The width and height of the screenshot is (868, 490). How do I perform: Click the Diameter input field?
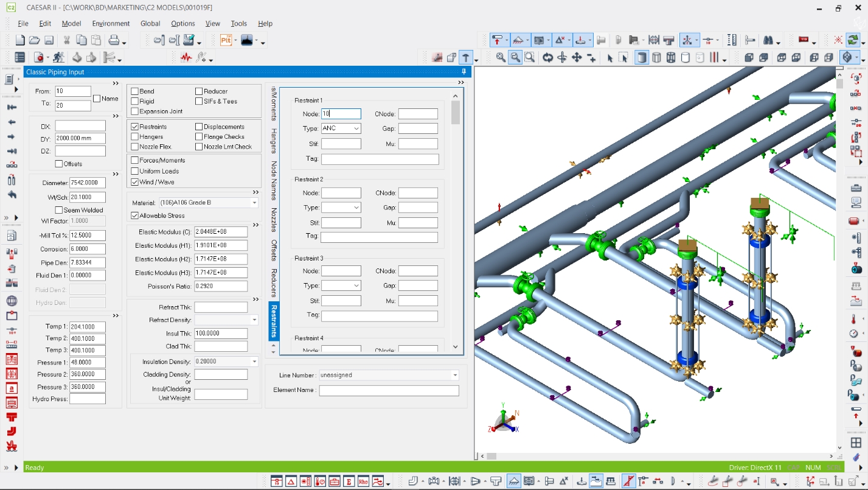[x=88, y=183]
